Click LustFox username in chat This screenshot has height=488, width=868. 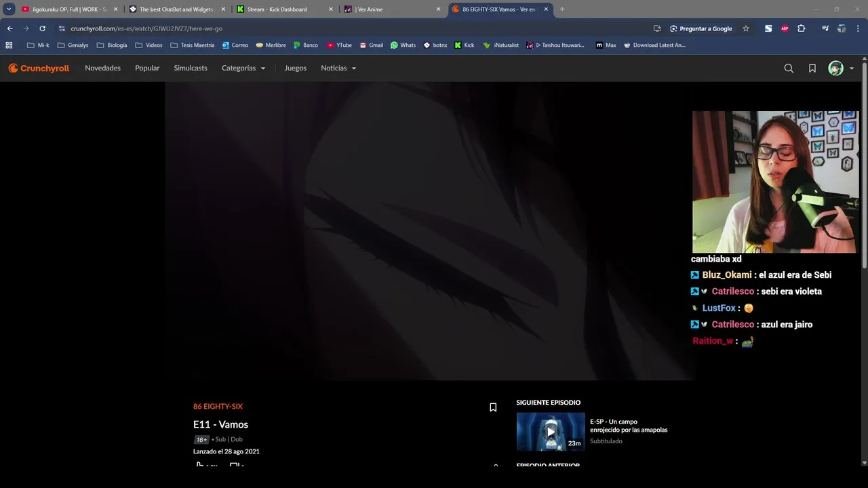click(x=719, y=308)
